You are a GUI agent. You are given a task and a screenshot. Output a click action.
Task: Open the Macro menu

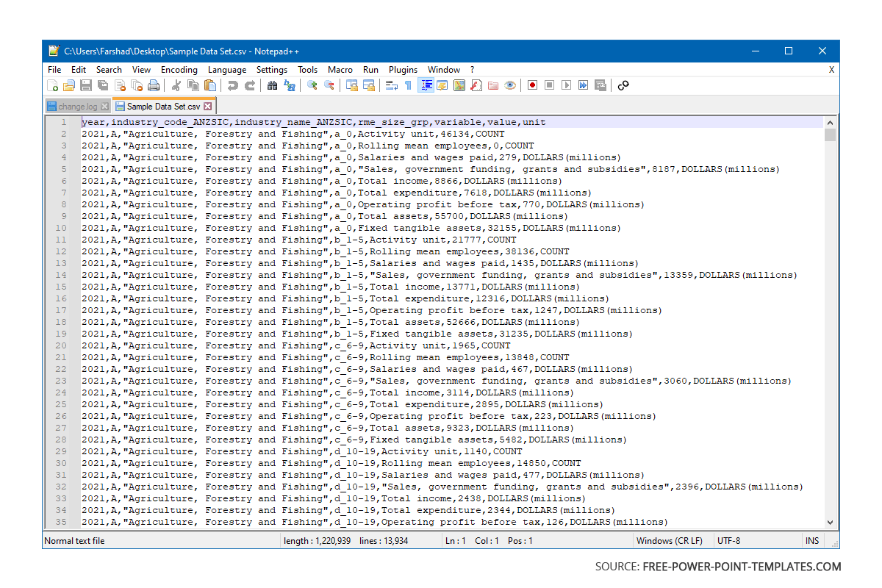coord(340,69)
